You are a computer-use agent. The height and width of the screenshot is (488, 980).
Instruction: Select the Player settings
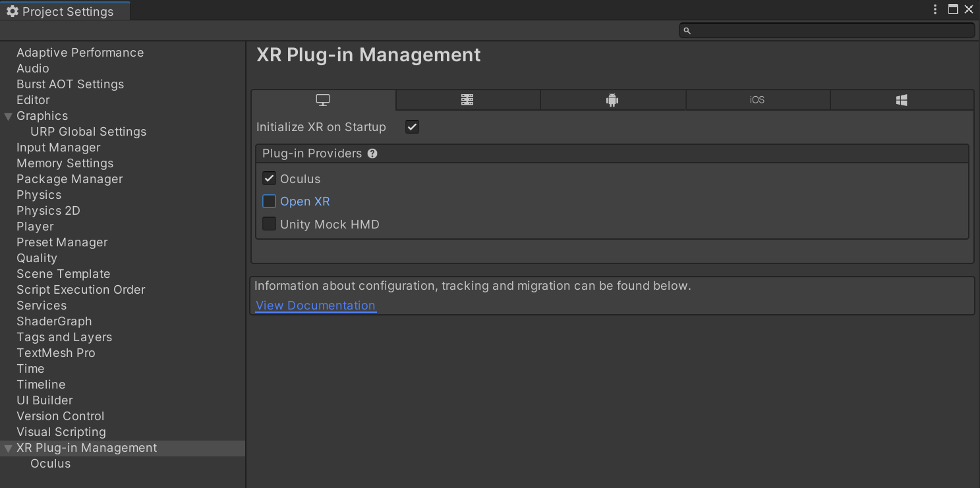pyautogui.click(x=35, y=227)
